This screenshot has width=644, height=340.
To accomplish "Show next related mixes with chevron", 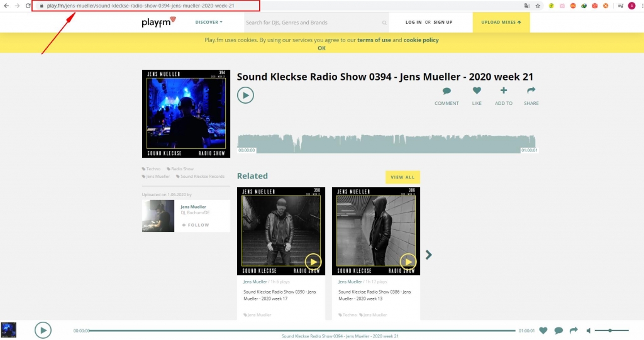I will click(429, 255).
